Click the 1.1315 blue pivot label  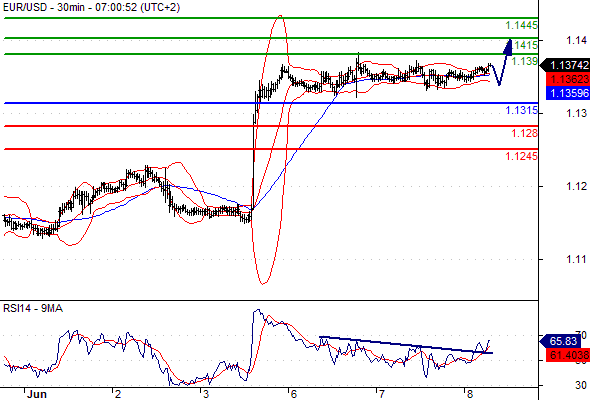click(522, 110)
